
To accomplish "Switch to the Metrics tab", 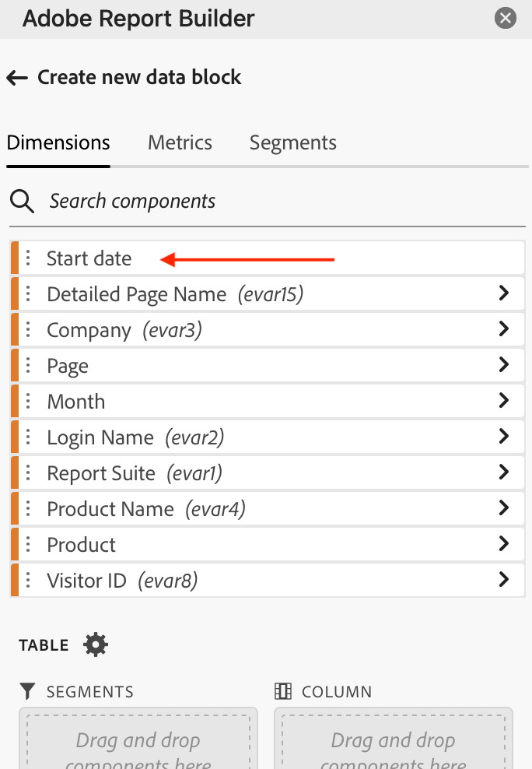I will tap(180, 142).
